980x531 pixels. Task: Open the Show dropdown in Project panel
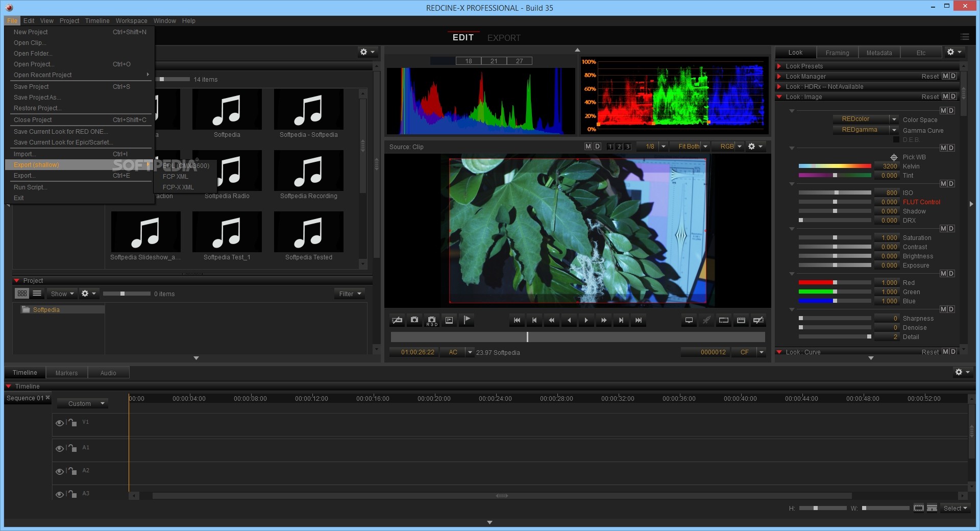pyautogui.click(x=62, y=294)
